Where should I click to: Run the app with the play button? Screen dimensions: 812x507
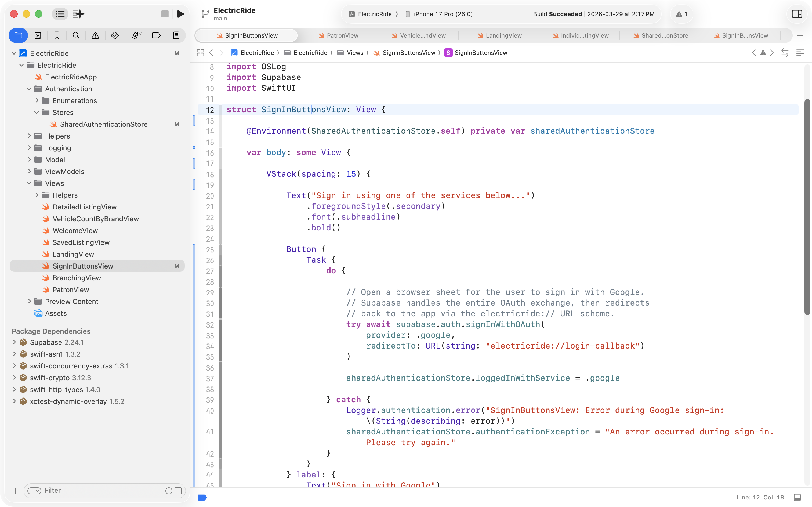tap(181, 14)
